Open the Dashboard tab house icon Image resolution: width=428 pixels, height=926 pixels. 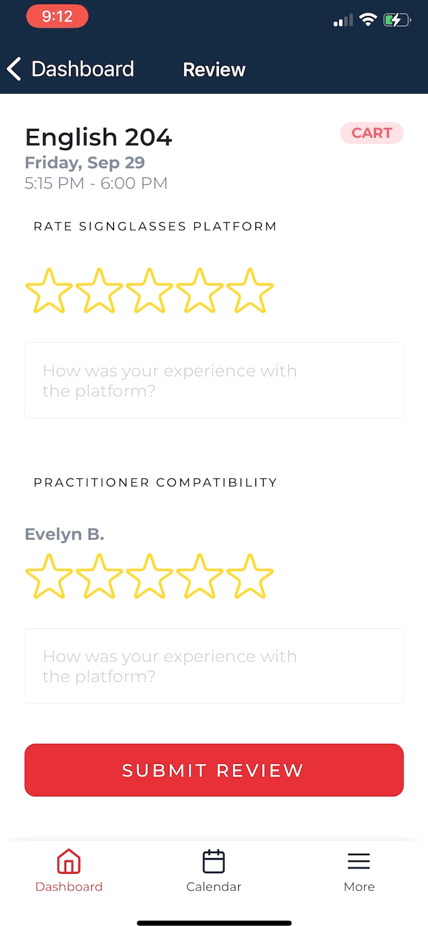tap(68, 862)
